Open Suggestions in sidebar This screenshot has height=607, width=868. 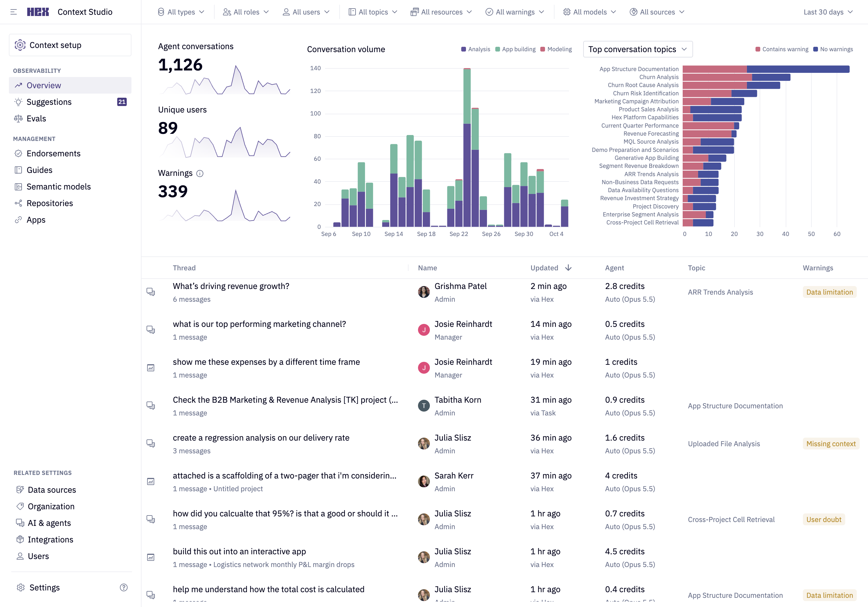[70, 102]
